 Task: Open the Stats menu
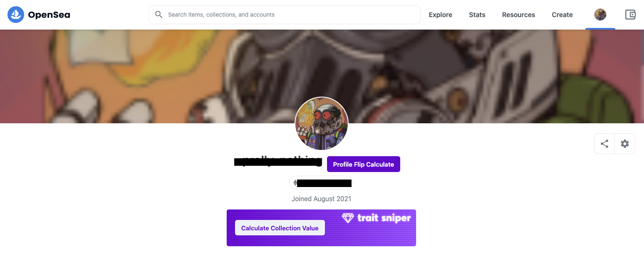pyautogui.click(x=477, y=15)
